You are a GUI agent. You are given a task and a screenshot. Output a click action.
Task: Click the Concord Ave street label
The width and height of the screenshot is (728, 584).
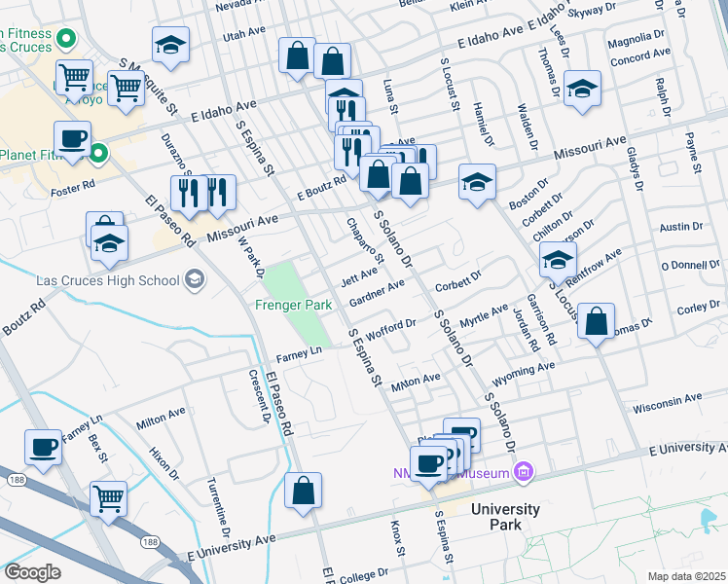pos(640,57)
